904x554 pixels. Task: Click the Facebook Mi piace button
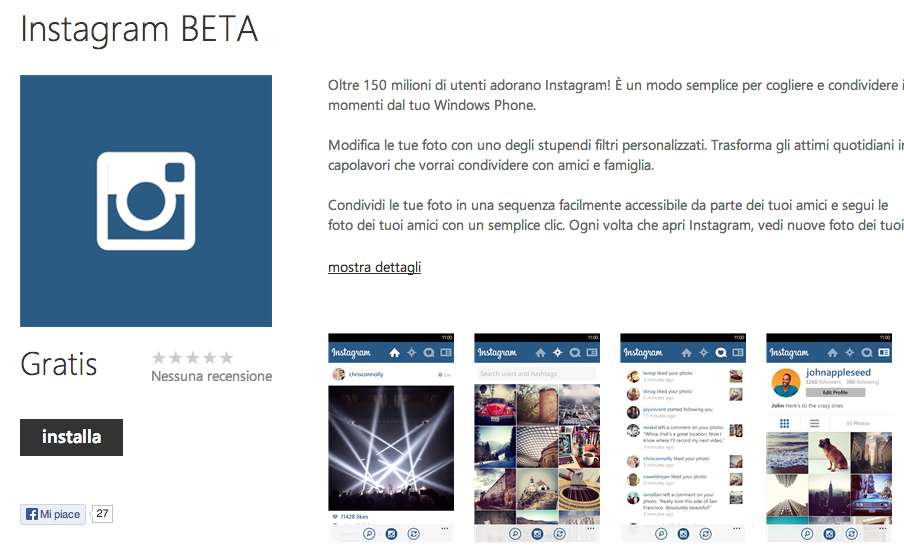point(53,514)
